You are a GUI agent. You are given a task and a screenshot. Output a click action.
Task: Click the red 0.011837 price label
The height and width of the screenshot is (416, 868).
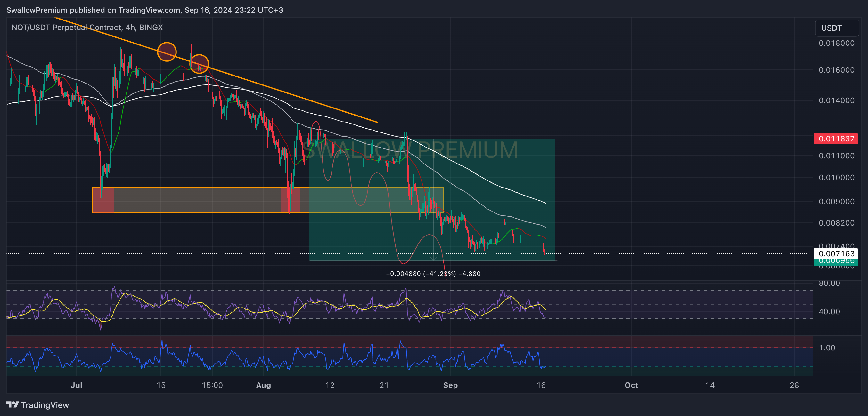836,139
